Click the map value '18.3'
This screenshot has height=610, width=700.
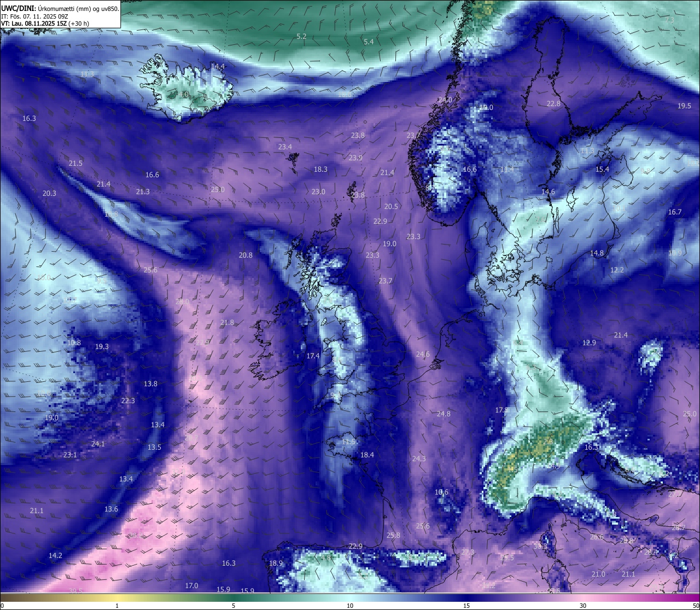click(x=320, y=169)
